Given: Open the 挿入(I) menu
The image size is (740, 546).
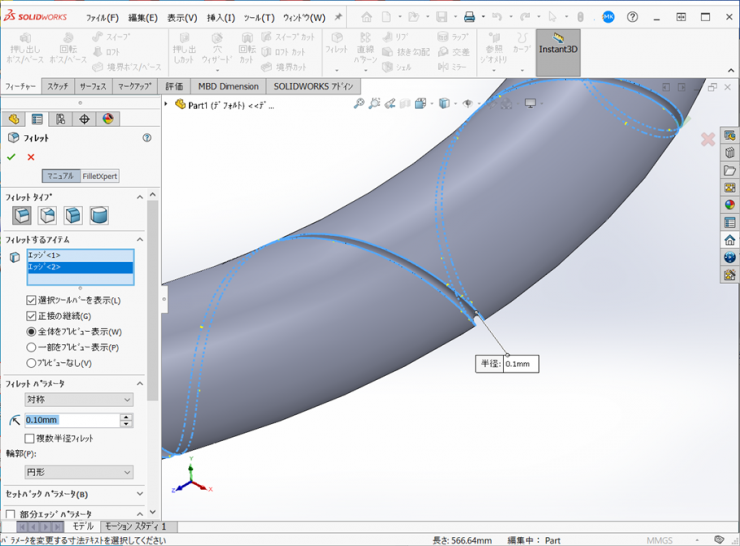Looking at the screenshot, I should pyautogui.click(x=221, y=18).
